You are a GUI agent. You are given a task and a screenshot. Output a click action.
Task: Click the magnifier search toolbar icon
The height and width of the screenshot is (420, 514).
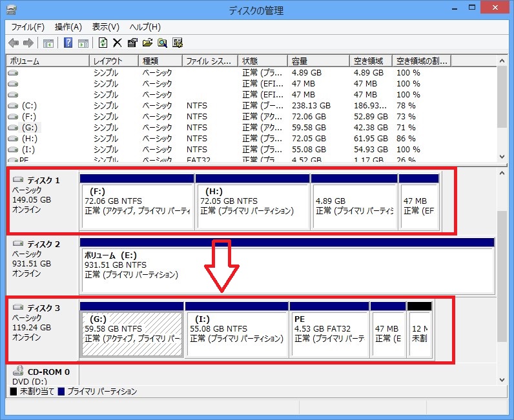(x=162, y=43)
